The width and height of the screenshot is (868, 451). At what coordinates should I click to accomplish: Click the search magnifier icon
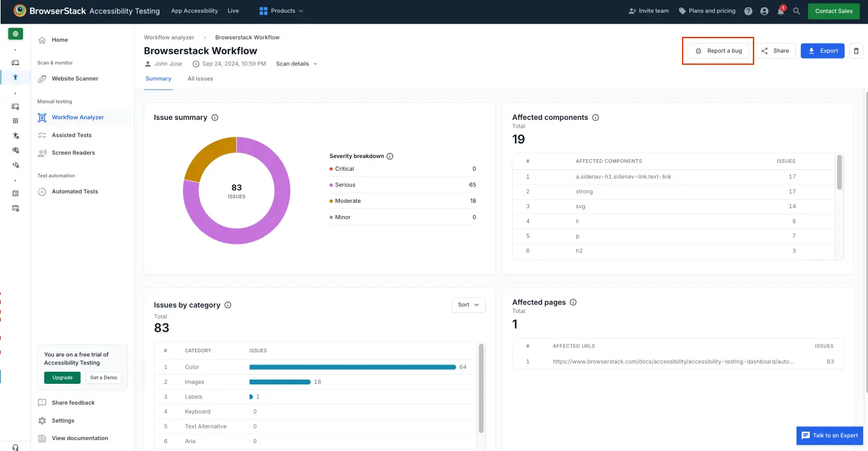click(x=797, y=11)
